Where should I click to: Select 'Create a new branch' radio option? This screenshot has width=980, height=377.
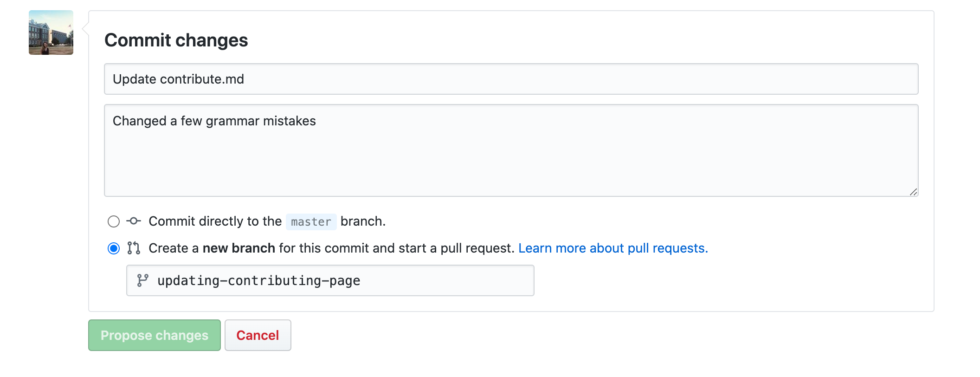114,248
